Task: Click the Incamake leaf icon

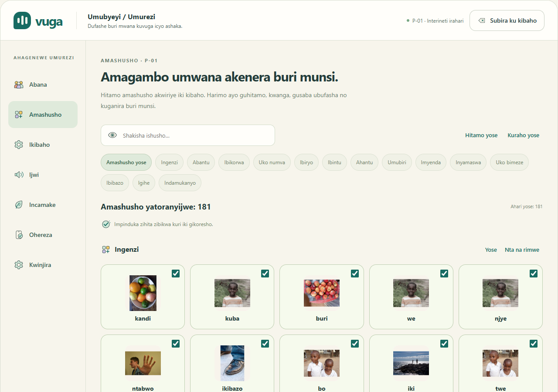Action: [x=19, y=205]
